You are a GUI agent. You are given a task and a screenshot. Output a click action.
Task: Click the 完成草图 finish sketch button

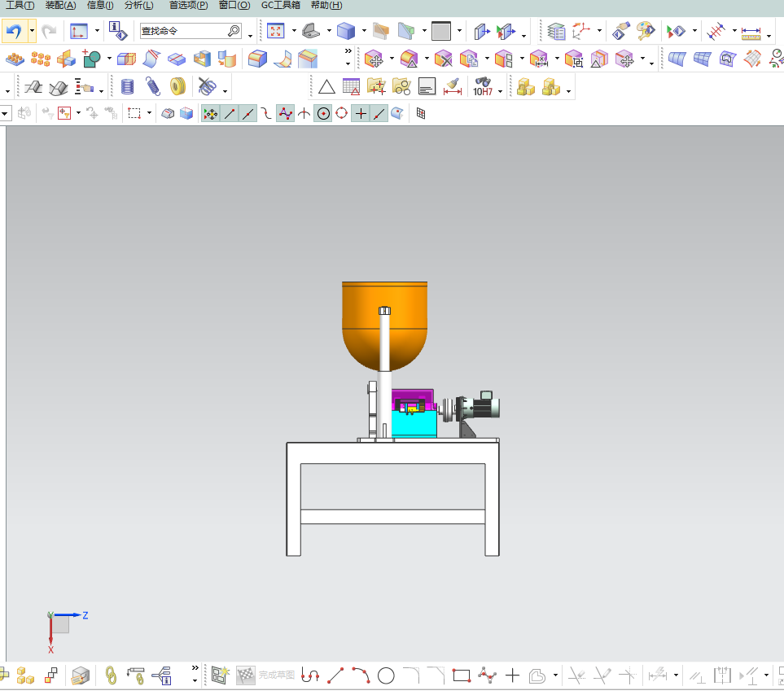point(265,675)
